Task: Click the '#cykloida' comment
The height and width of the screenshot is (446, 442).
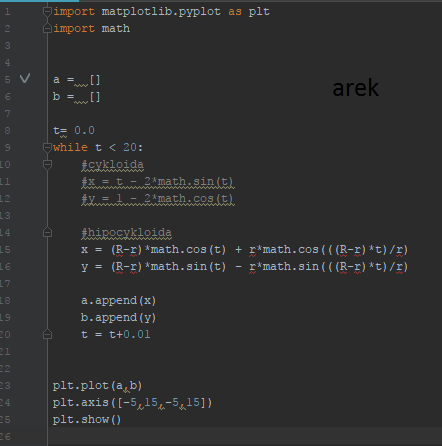Action: click(113, 165)
